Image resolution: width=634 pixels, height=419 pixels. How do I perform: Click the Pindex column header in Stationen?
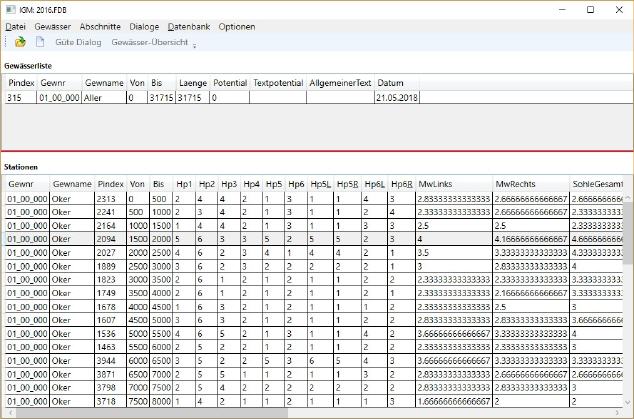110,184
